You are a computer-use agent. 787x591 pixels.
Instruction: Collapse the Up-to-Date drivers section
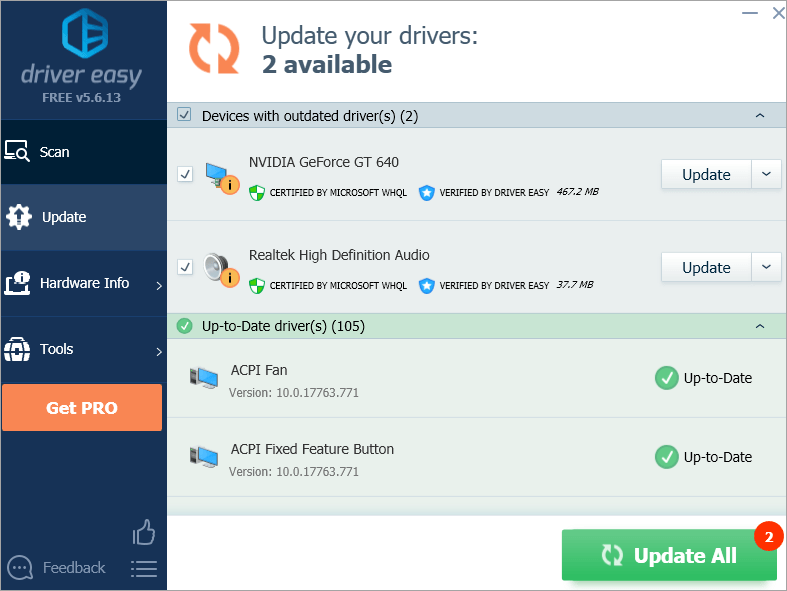pyautogui.click(x=760, y=326)
